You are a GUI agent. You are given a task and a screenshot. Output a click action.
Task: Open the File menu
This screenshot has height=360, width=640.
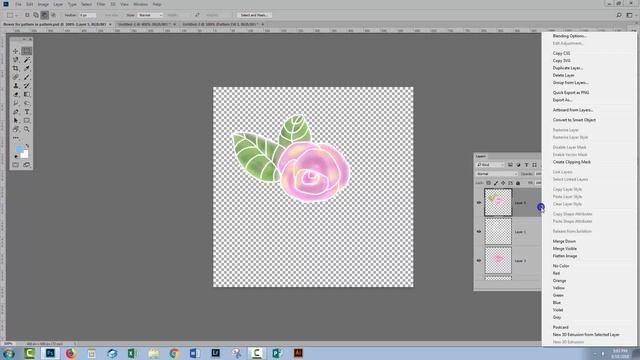click(x=18, y=4)
